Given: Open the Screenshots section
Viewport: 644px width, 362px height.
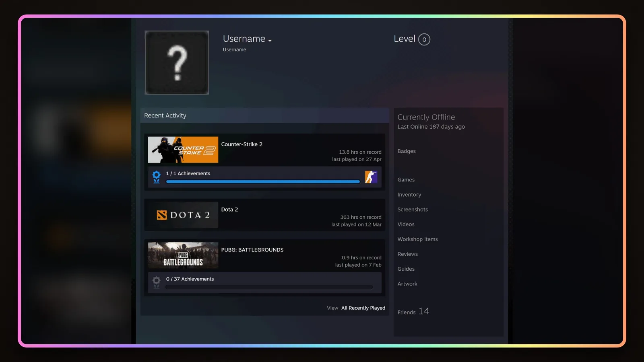Looking at the screenshot, I should pyautogui.click(x=413, y=210).
